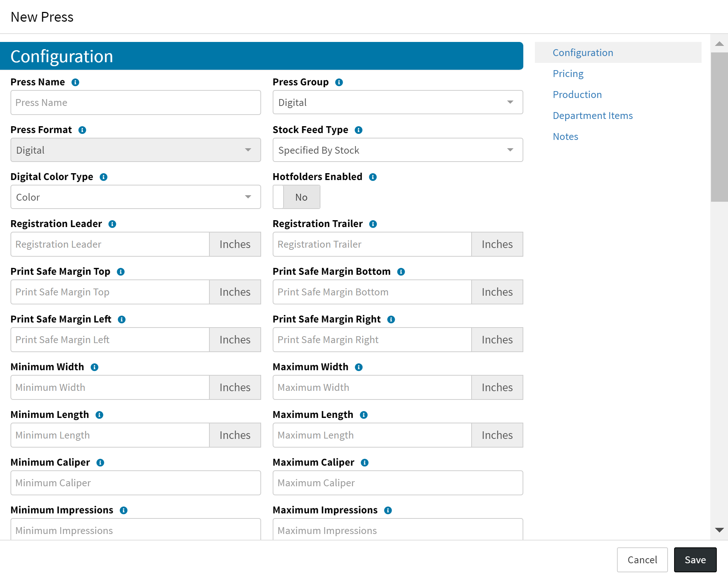Screen dimensions: 728x577
Task: Click the Minimum Caliper info icon
Action: click(x=100, y=463)
